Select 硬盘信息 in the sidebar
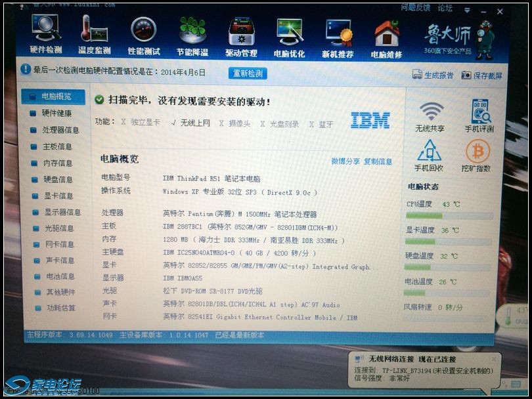 tap(58, 179)
